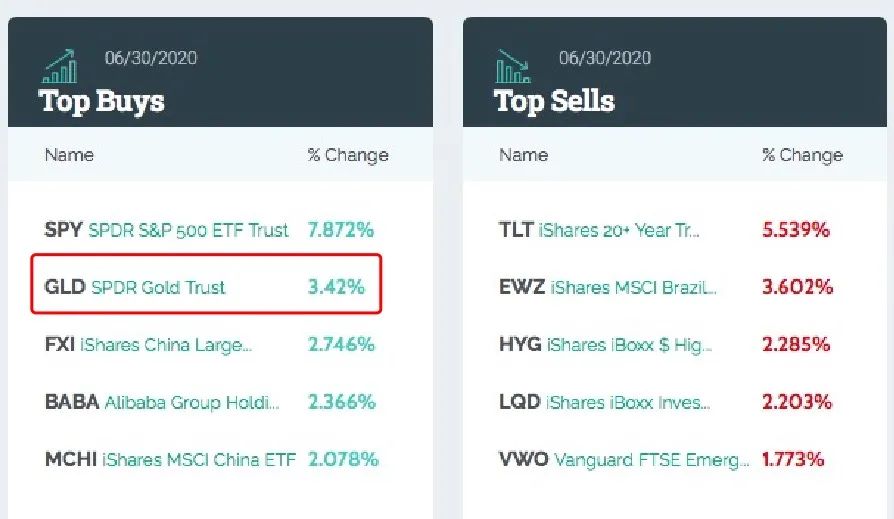Sort Top Buys by Name column header
Viewport: 894px width, 519px height.
click(x=69, y=155)
